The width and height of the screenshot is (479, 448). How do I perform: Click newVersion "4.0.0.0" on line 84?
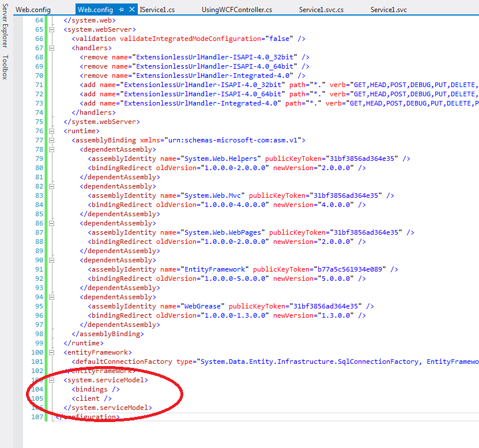point(335,205)
